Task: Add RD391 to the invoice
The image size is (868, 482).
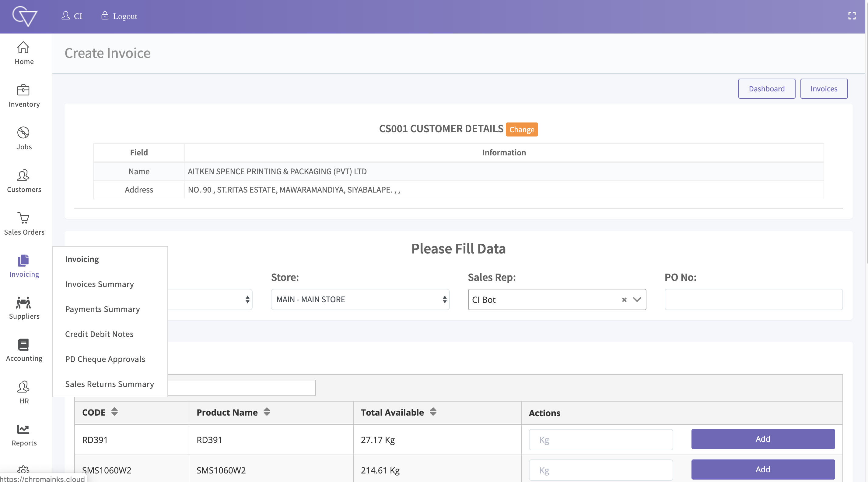Action: point(762,439)
